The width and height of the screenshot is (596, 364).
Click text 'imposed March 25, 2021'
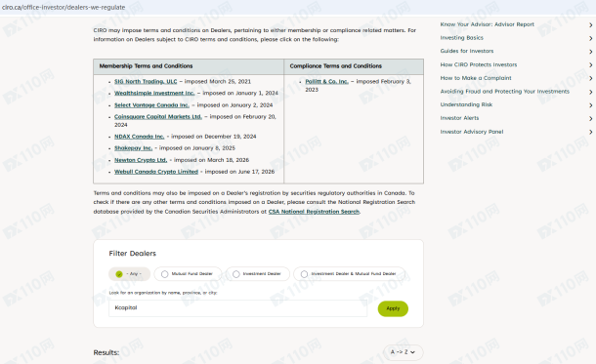(x=218, y=82)
